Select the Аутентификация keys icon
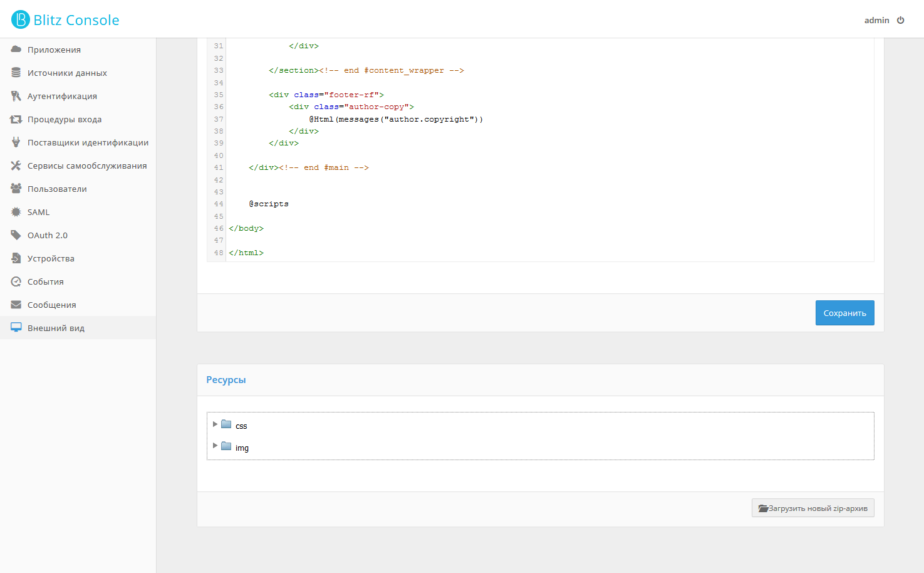 (16, 95)
